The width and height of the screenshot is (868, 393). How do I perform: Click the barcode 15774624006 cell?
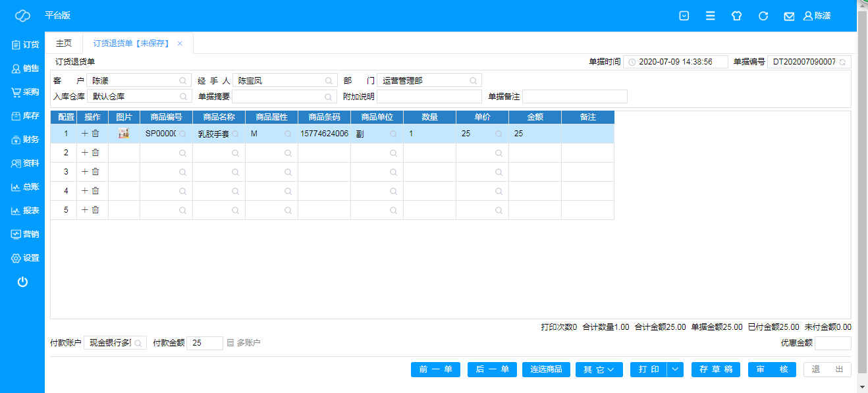pos(324,134)
